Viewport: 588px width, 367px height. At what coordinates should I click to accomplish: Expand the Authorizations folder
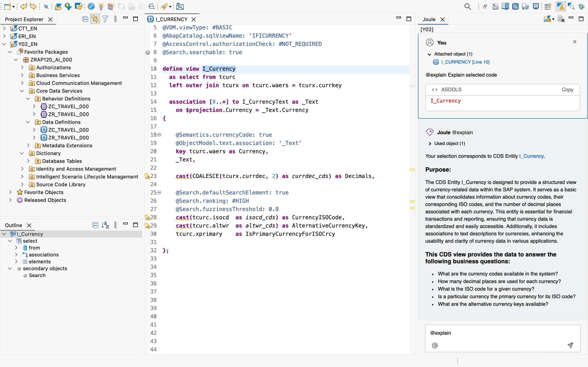coord(22,67)
